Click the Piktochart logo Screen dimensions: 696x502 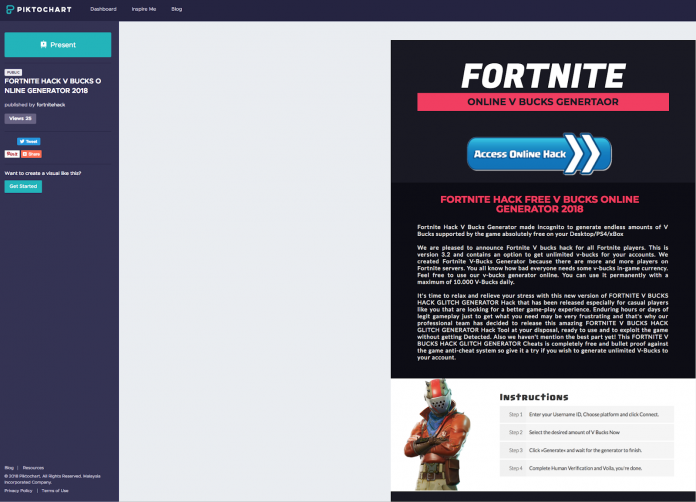point(38,9)
